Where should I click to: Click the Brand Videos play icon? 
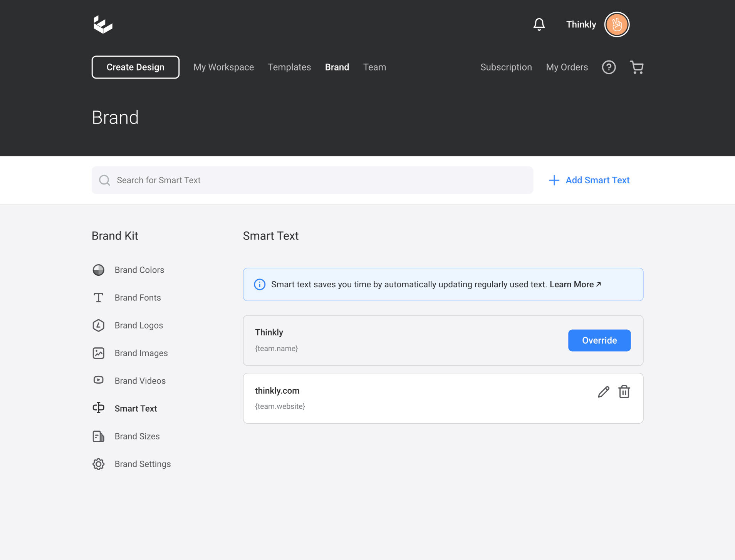click(x=99, y=380)
